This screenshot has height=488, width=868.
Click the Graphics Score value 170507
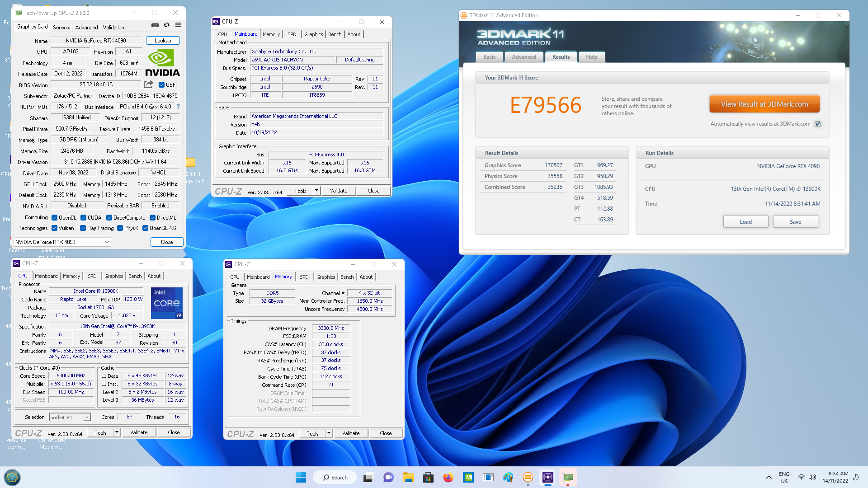pos(553,165)
